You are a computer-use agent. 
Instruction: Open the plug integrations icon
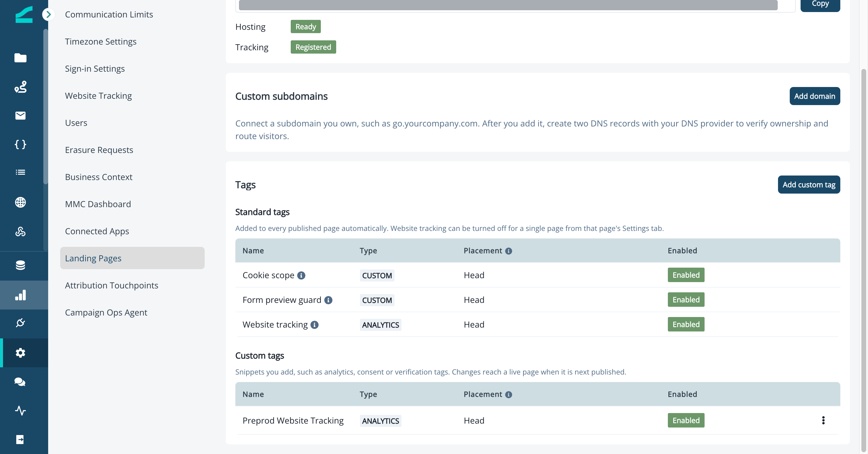(20, 322)
